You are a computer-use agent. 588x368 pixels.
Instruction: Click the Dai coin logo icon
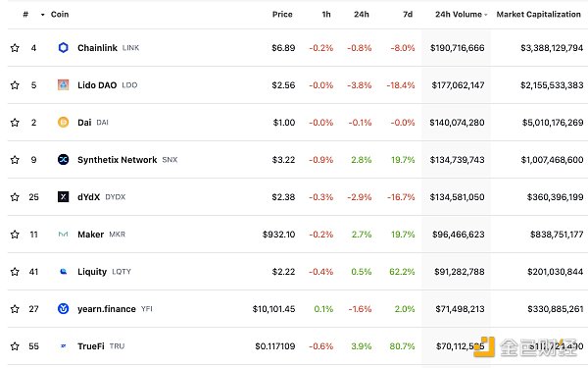(x=63, y=122)
